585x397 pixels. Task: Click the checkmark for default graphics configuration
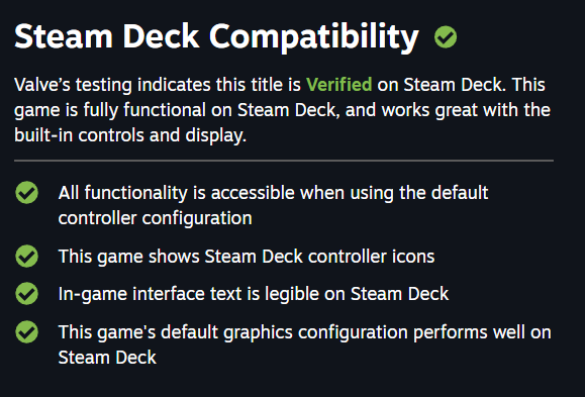click(27, 332)
